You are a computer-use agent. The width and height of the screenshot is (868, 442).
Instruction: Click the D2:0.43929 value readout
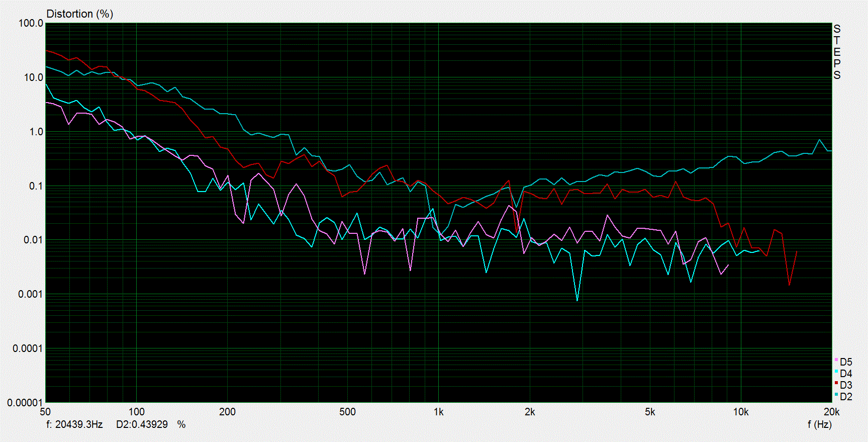[x=142, y=424]
